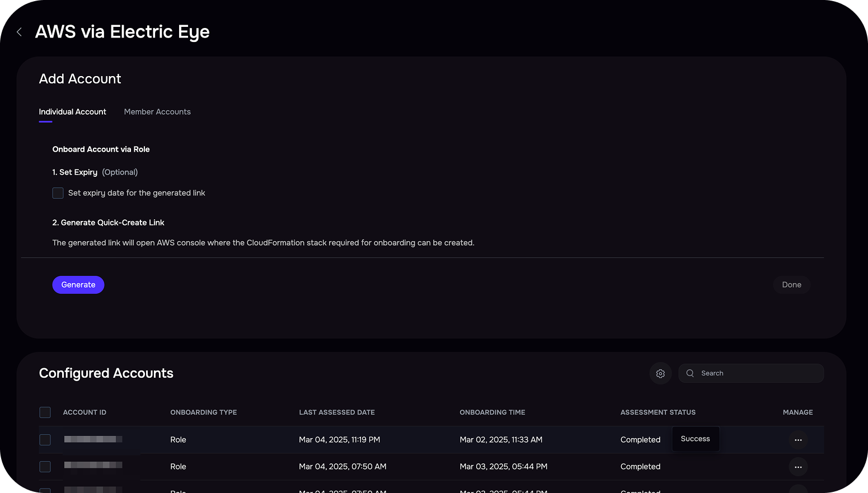
Task: Click 'Mar 04, 2025, 07:50 AM' cell in second row
Action: click(342, 467)
